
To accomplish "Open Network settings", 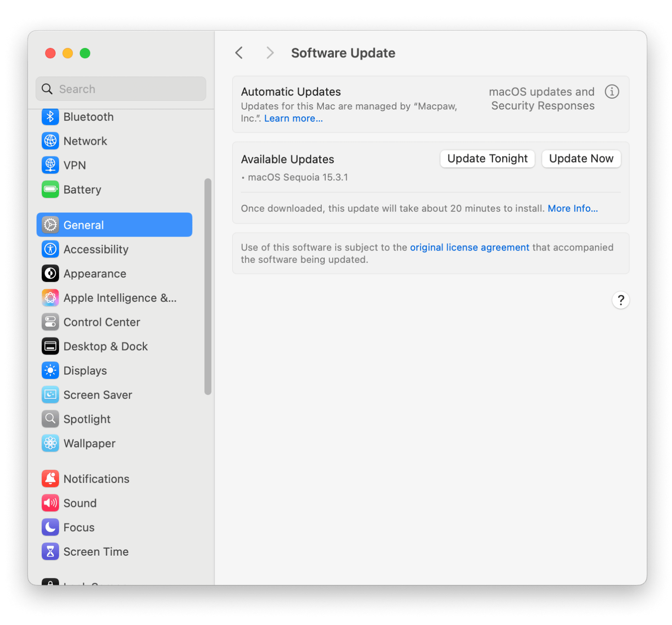I will (x=85, y=141).
